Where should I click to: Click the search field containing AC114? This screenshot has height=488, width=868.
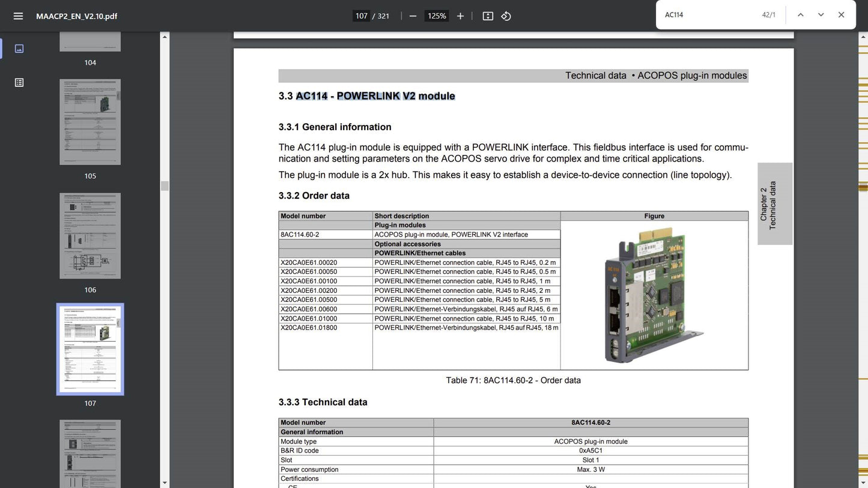point(709,15)
